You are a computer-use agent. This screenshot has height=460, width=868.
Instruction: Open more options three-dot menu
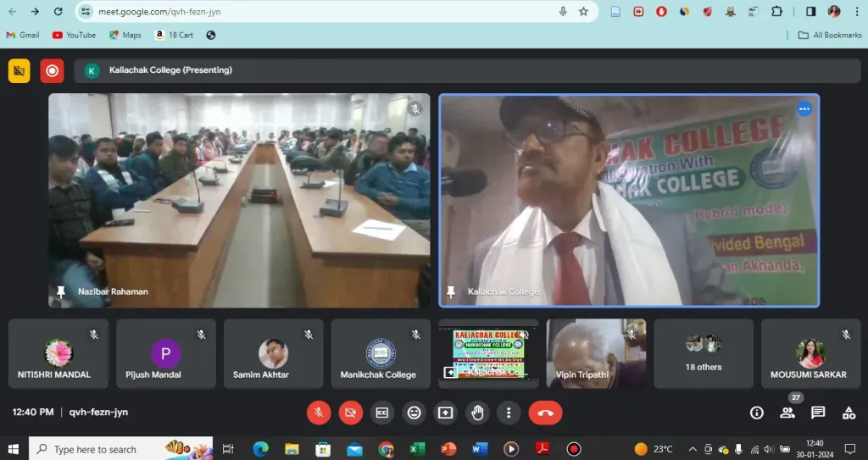point(509,413)
